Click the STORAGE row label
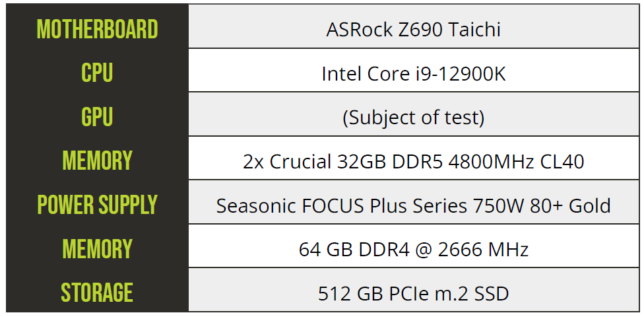This screenshot has width=644, height=317. (98, 293)
